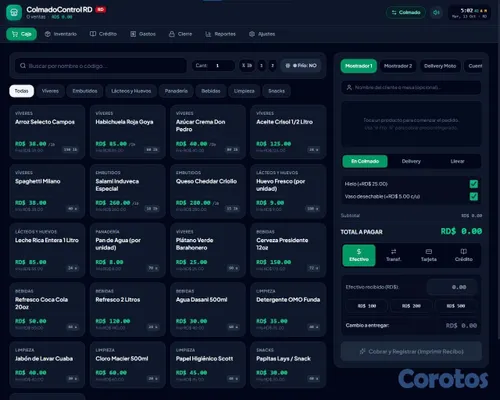Toggle the sound speaker icon in header
500x400 pixels.
[436, 13]
